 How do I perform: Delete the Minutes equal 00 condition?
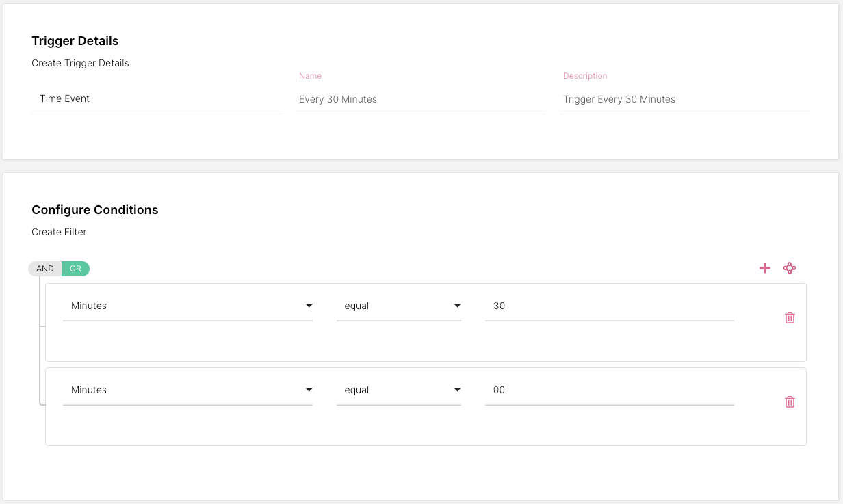point(790,401)
